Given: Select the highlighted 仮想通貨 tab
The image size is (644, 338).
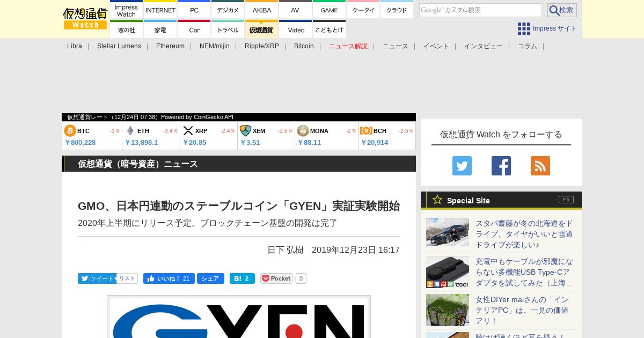Looking at the screenshot, I should point(261,30).
